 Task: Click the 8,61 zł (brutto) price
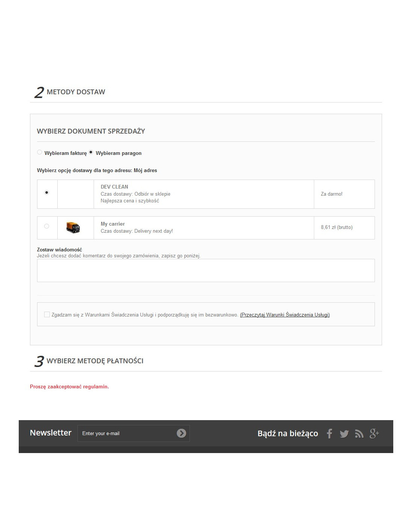pos(337,227)
